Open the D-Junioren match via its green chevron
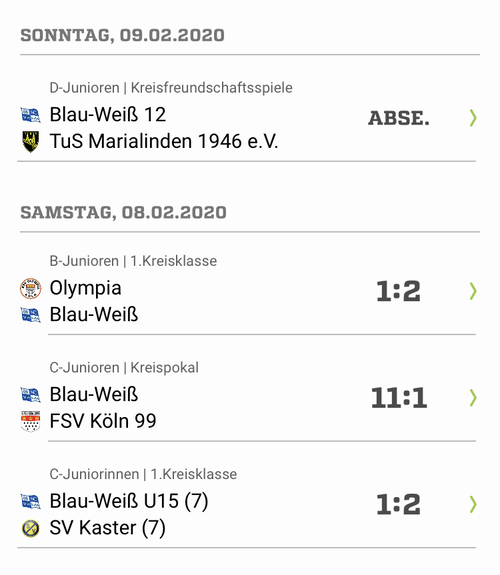Screen dimensions: 500x575 [x=473, y=118]
